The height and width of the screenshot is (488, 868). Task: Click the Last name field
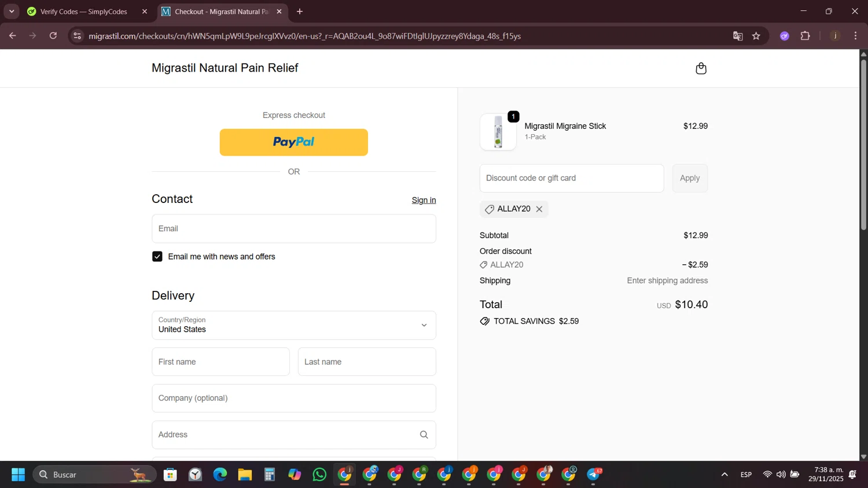[x=367, y=362]
